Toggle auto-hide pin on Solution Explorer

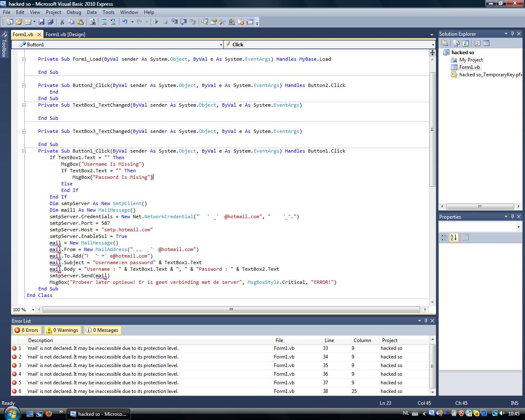[x=512, y=34]
